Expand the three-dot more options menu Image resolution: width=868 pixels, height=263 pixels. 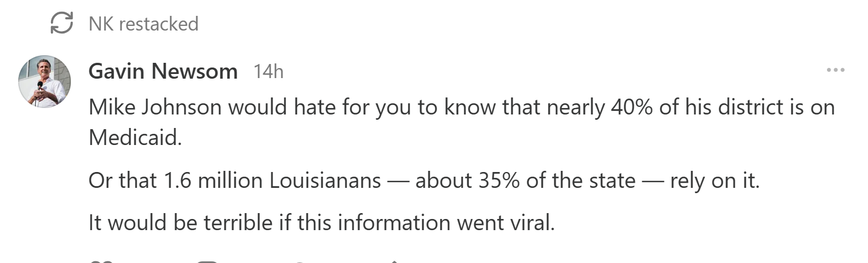(835, 70)
